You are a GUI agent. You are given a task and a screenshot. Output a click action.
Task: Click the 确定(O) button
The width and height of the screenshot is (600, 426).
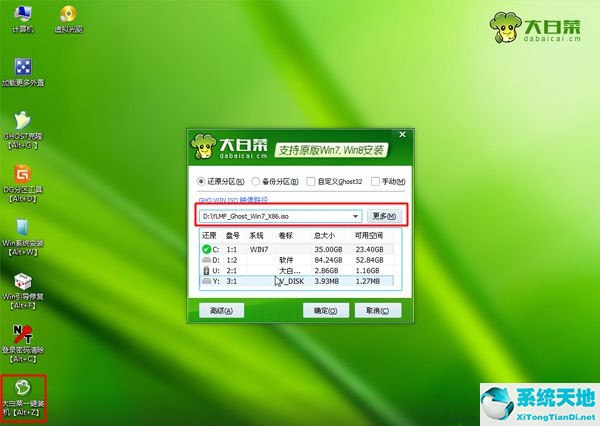pos(326,310)
